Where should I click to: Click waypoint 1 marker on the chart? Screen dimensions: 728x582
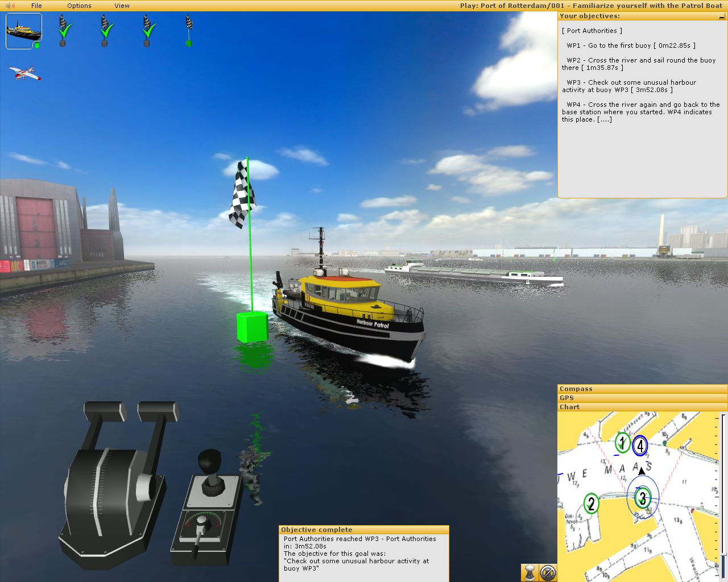click(x=622, y=443)
